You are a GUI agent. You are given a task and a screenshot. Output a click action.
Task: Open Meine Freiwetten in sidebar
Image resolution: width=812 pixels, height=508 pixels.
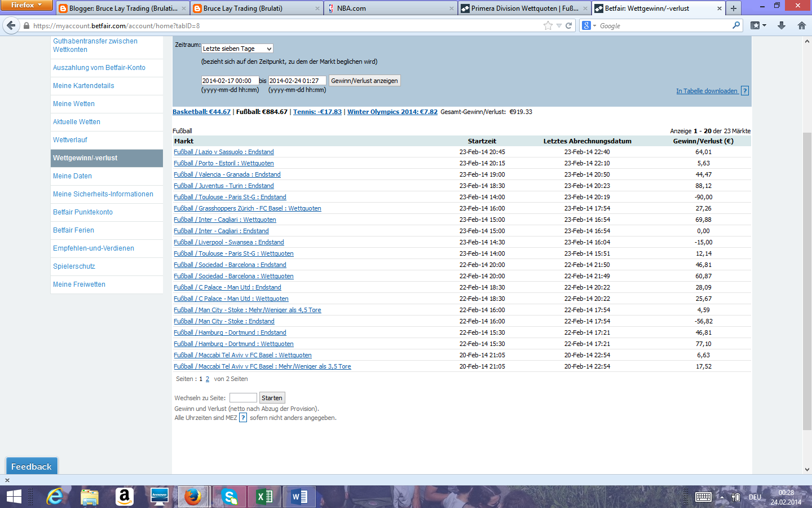[x=79, y=284]
